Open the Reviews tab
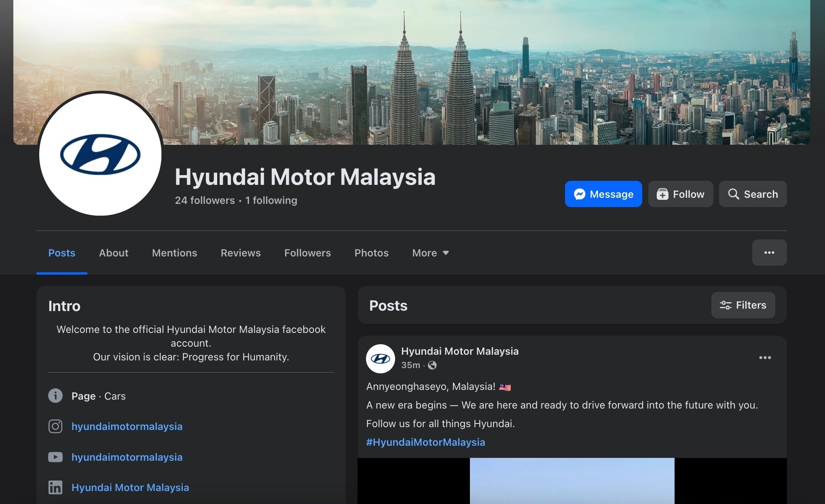 pyautogui.click(x=241, y=253)
